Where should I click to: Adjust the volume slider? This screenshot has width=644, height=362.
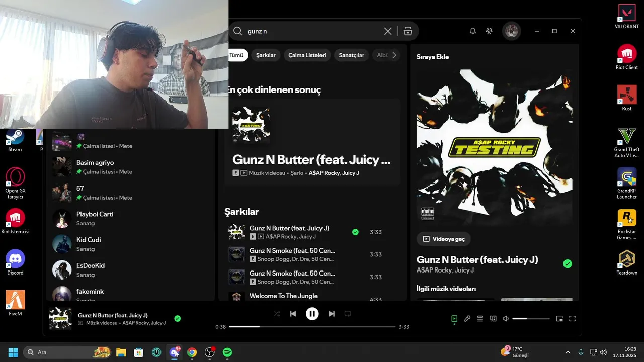pyautogui.click(x=531, y=319)
